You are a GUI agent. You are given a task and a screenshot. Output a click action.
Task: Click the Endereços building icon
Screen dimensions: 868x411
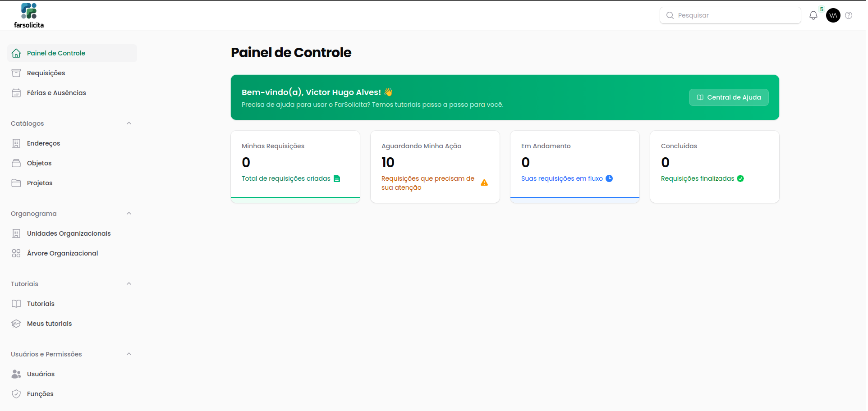[16, 143]
